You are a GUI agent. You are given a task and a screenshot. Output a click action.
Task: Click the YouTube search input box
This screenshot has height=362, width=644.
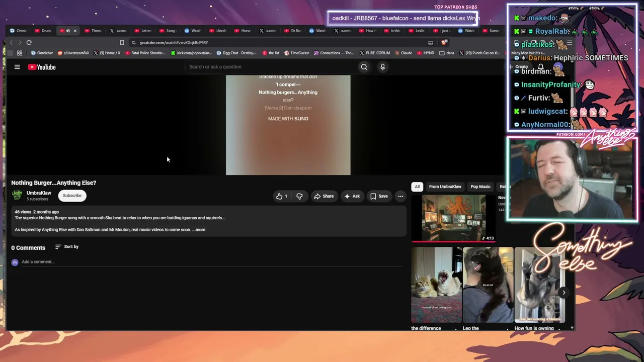(272, 67)
